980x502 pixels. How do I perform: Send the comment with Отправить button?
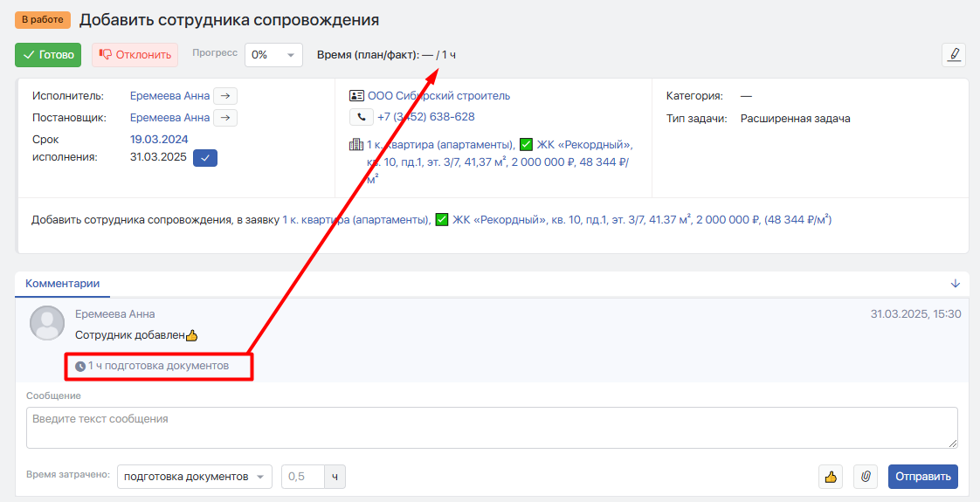click(x=922, y=477)
